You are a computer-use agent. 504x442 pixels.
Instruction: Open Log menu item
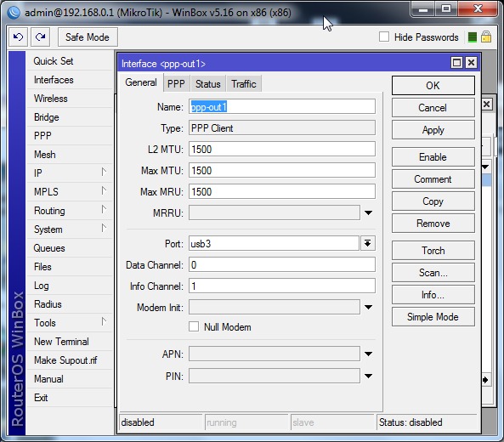coord(70,286)
